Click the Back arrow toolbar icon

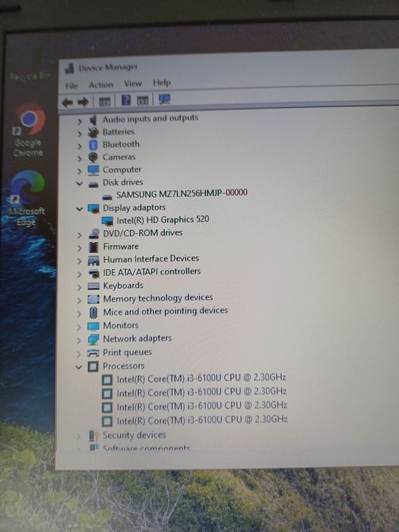[67, 102]
